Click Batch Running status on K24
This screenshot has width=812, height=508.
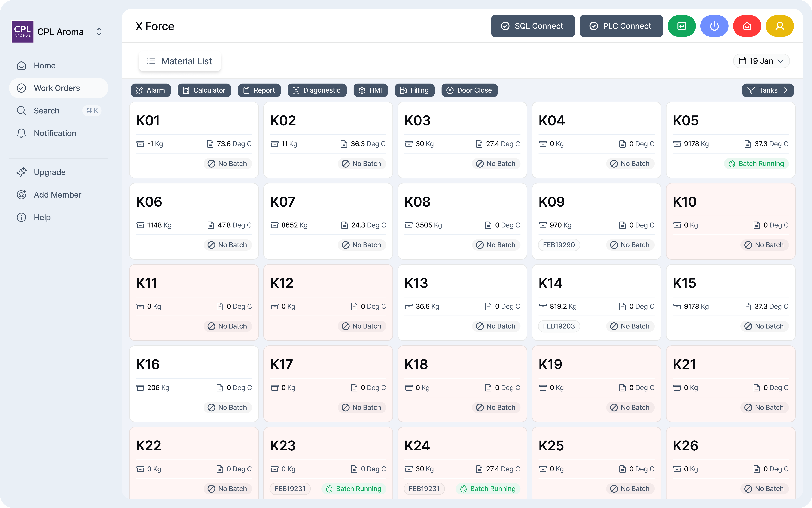(488, 489)
